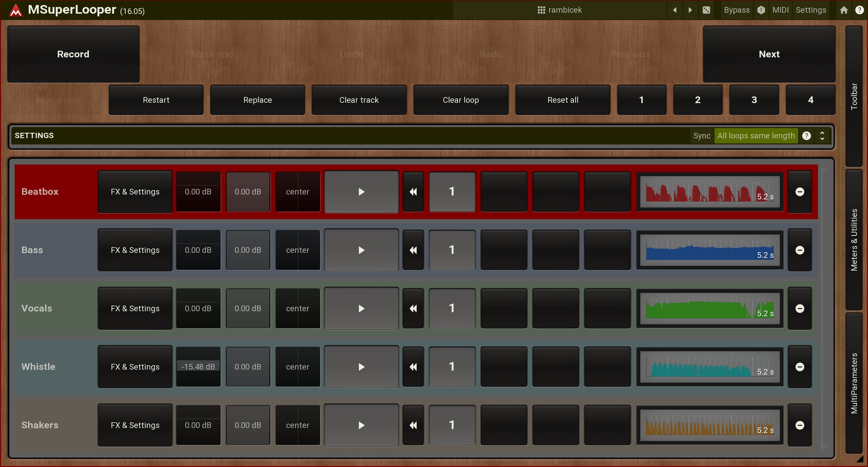Viewport: 868px width, 467px height.
Task: Remove the Shakers track with minus icon
Action: coord(800,425)
